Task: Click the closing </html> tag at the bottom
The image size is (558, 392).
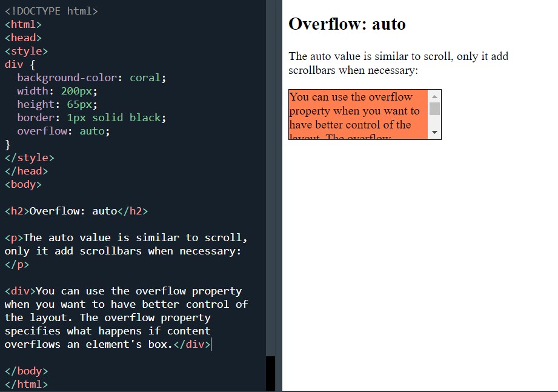Action: (26, 384)
